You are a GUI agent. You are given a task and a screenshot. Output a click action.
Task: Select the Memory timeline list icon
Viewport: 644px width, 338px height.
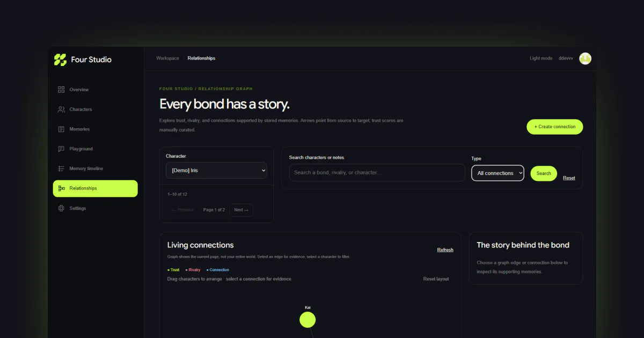point(61,168)
